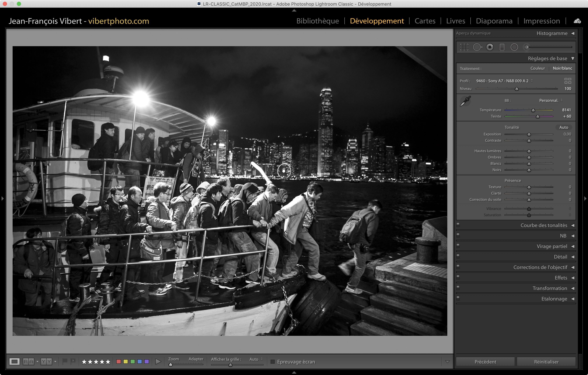Select the Spot removal tool
This screenshot has height=375, width=588.
pyautogui.click(x=477, y=47)
